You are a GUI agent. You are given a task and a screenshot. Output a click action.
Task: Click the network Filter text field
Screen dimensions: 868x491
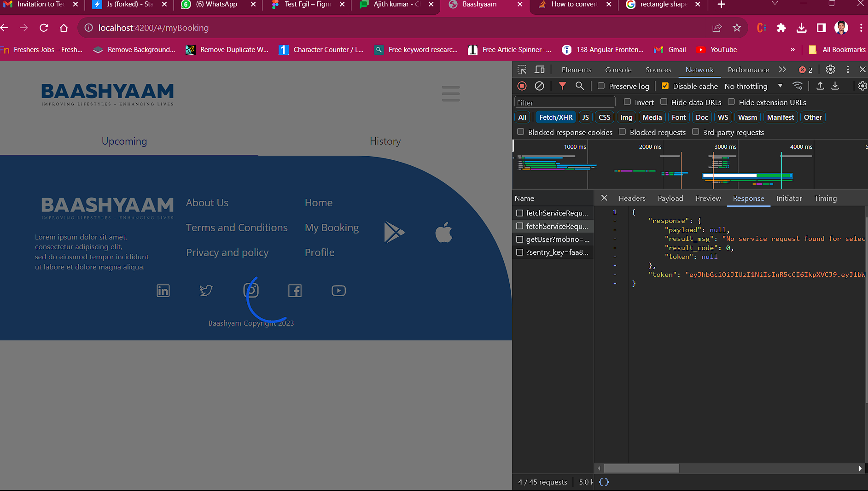(565, 103)
